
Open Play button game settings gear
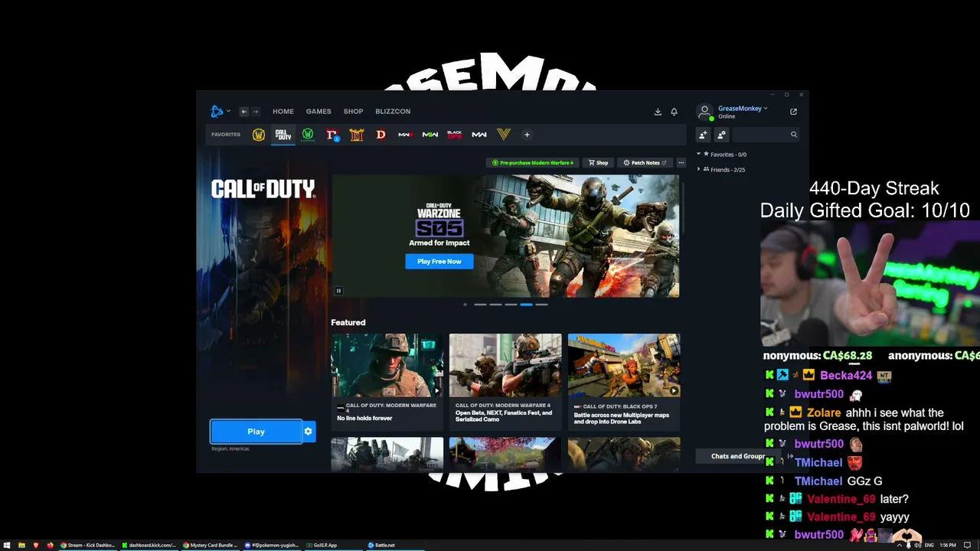coord(309,432)
